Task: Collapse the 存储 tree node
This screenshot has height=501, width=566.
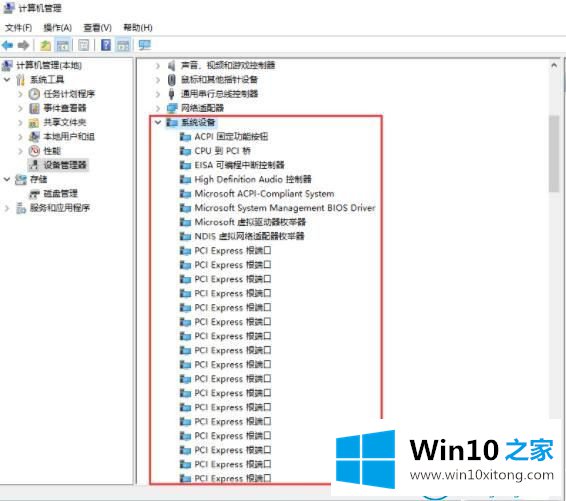Action: point(7,179)
